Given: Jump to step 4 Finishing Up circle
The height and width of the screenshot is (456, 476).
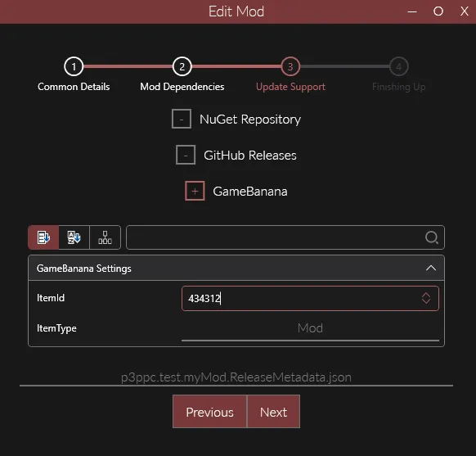Looking at the screenshot, I should (399, 66).
